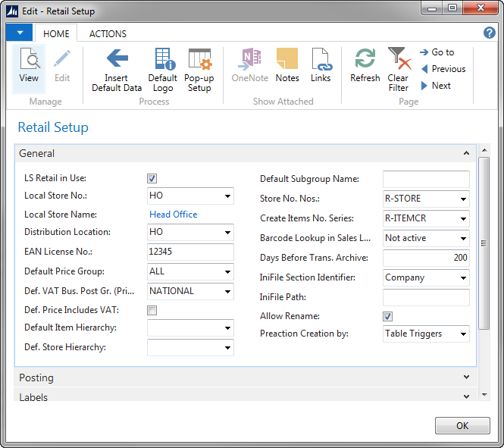Image resolution: width=504 pixels, height=448 pixels.
Task: Refresh the page using the Refresh icon
Action: pos(365,60)
